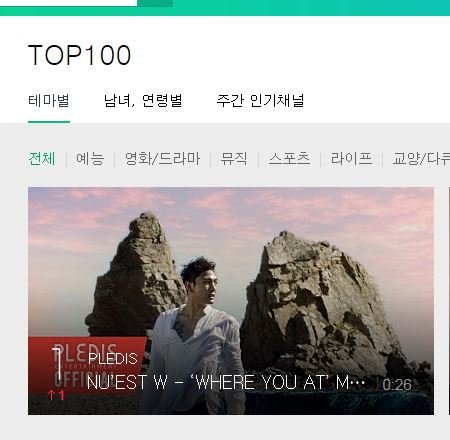The height and width of the screenshot is (440, 450).
Task: Filter the chart by 예능
Action: click(90, 158)
